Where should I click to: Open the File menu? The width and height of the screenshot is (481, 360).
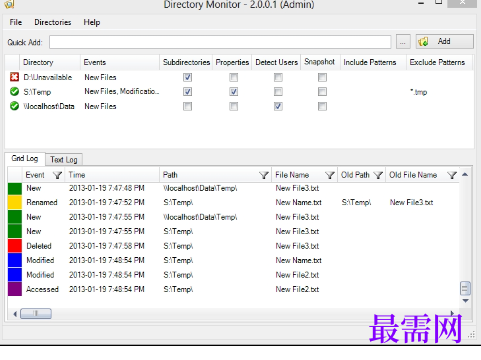click(16, 22)
